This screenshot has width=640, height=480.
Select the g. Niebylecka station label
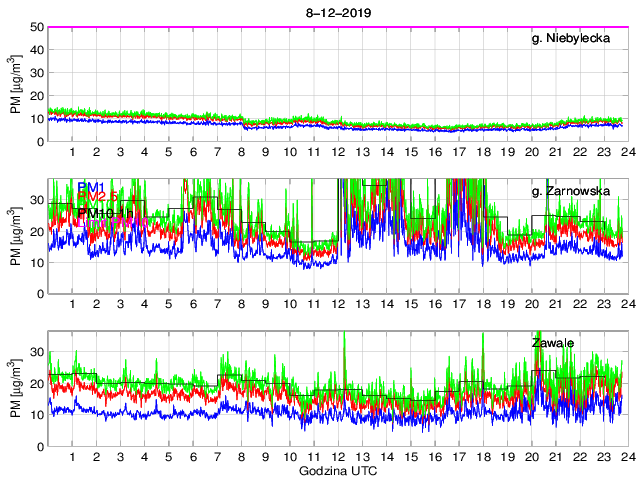coord(571,39)
